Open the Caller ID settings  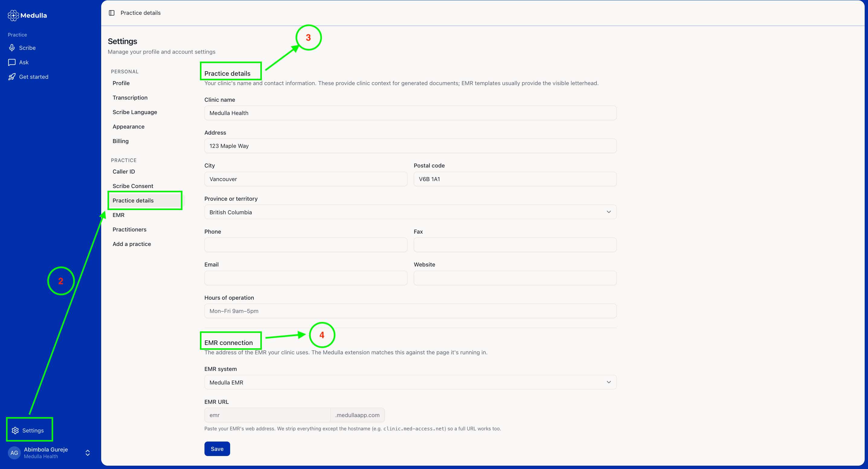124,171
